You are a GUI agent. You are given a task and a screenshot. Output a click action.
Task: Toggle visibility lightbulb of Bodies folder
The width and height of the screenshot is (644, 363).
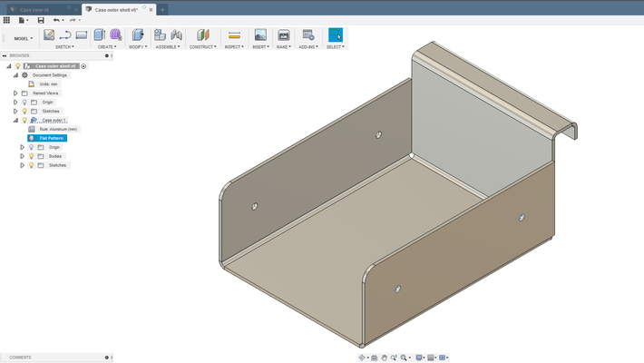tap(31, 156)
